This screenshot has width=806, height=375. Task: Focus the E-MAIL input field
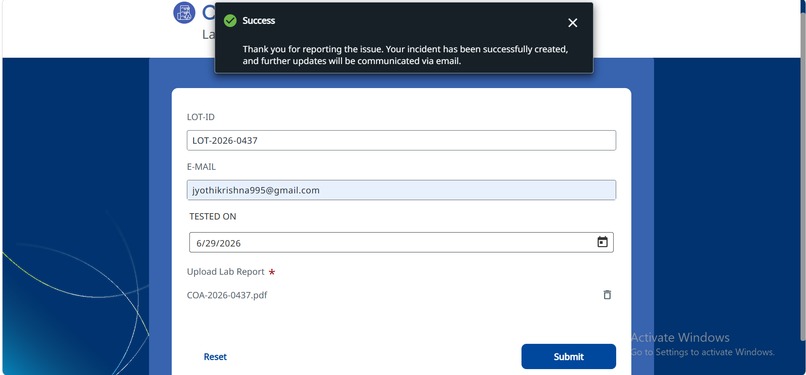coord(401,190)
